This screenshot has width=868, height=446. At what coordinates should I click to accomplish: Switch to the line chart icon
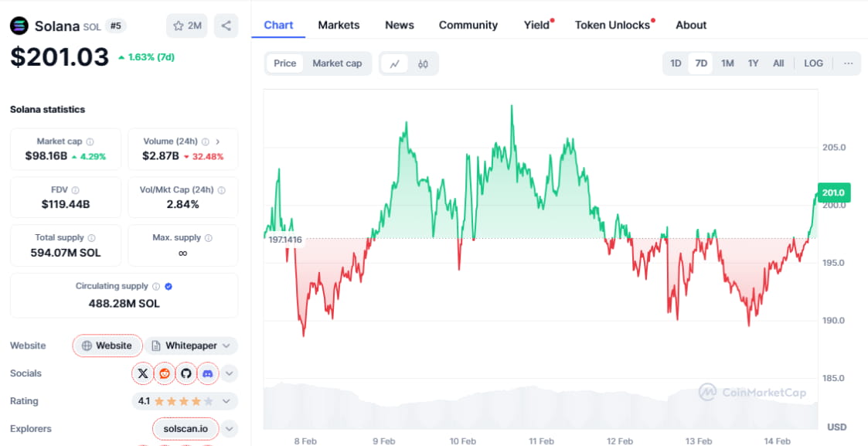tap(394, 63)
